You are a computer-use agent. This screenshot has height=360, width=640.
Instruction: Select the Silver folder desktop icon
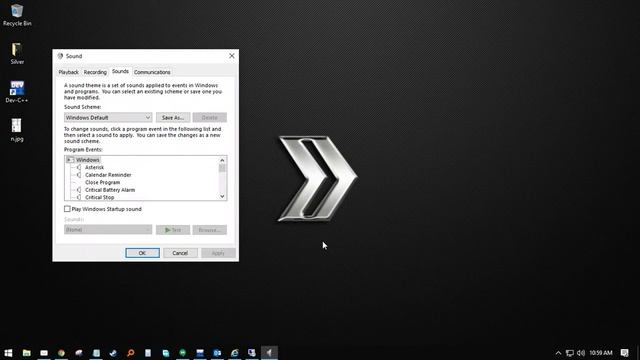(x=17, y=53)
